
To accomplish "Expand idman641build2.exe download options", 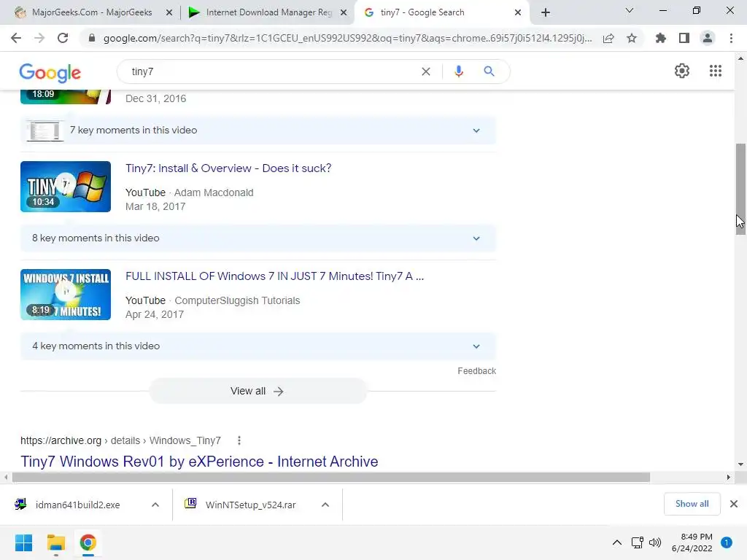I will click(x=155, y=505).
